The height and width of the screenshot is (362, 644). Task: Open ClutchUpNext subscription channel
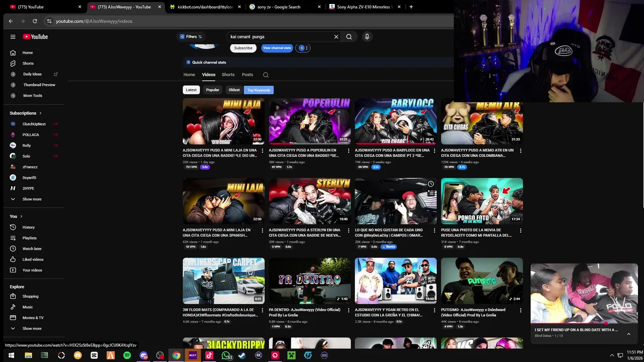click(x=33, y=124)
